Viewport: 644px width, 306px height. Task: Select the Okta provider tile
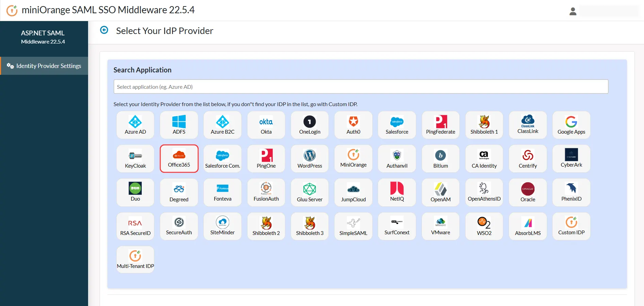coord(266,125)
